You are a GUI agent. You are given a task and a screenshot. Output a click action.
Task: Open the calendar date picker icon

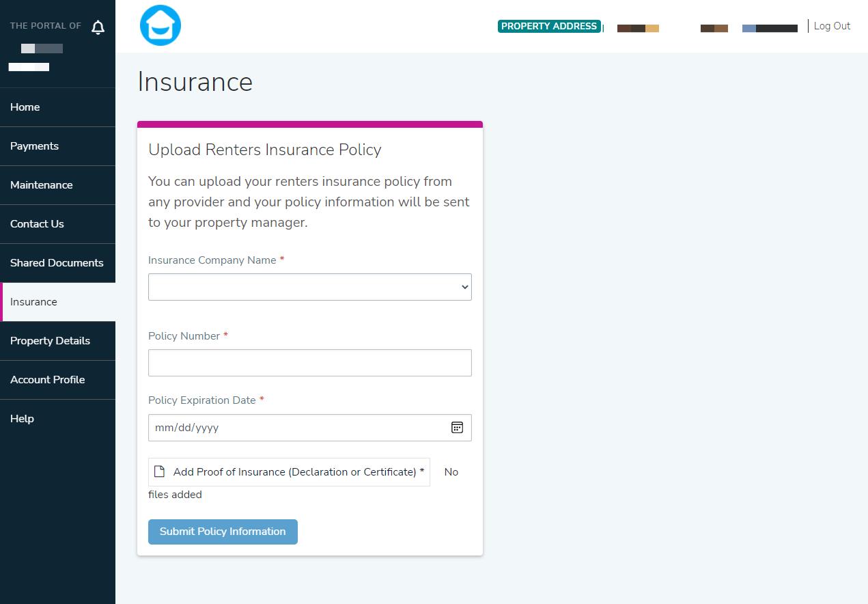pyautogui.click(x=457, y=427)
